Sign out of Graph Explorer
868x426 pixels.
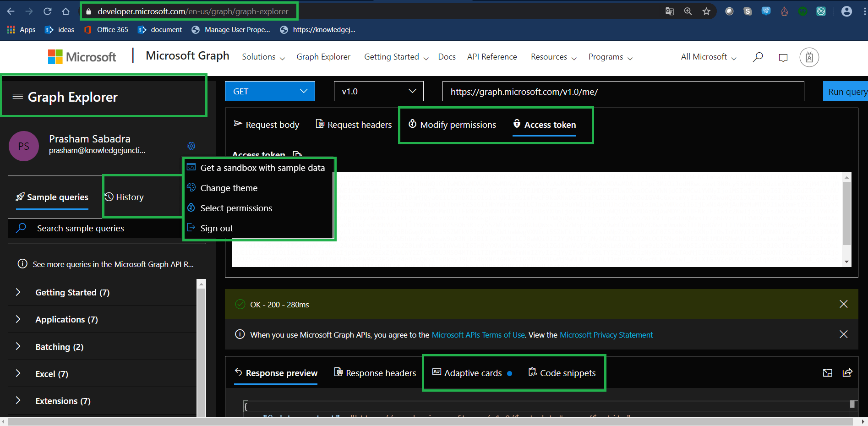pyautogui.click(x=216, y=228)
